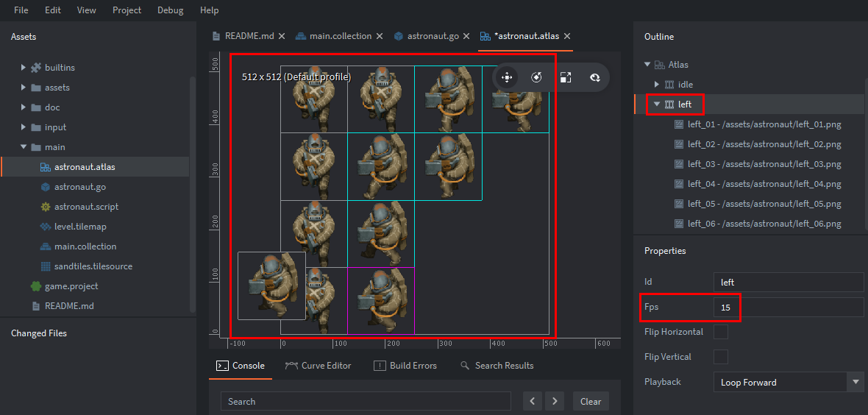868x415 pixels.
Task: Click the left_05 image icon in Outline
Action: coord(679,204)
